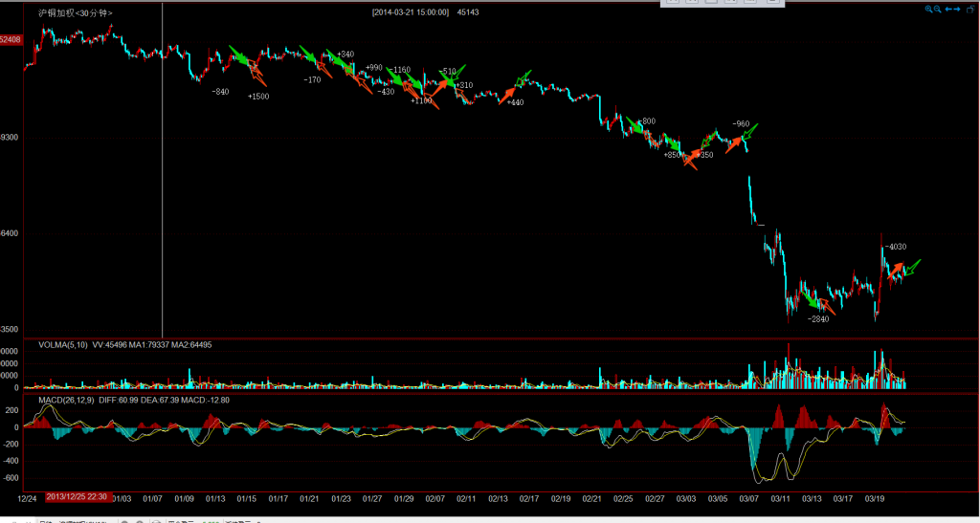
Task: Click the +440 trade result label
Action: [x=515, y=102]
